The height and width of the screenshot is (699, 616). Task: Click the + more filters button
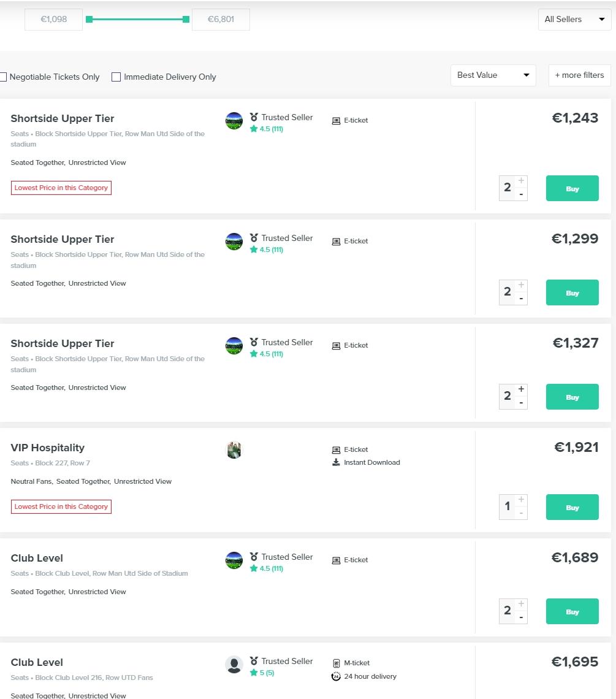coord(579,75)
